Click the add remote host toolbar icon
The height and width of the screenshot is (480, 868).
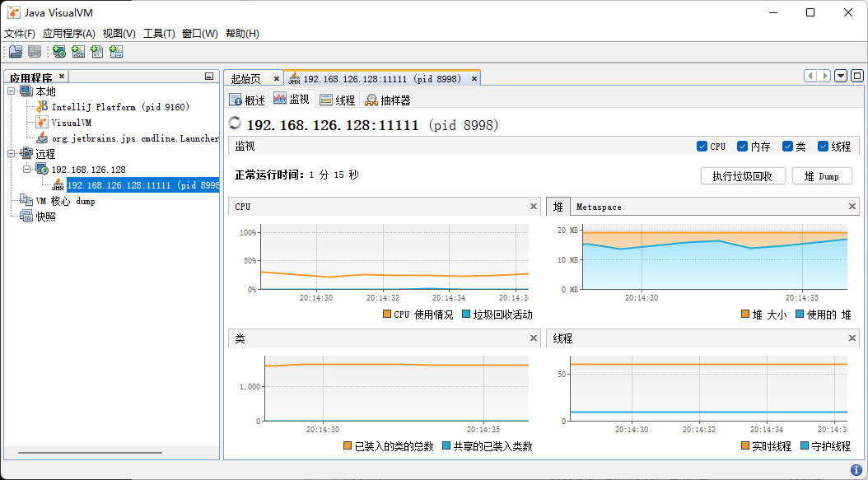(x=58, y=52)
